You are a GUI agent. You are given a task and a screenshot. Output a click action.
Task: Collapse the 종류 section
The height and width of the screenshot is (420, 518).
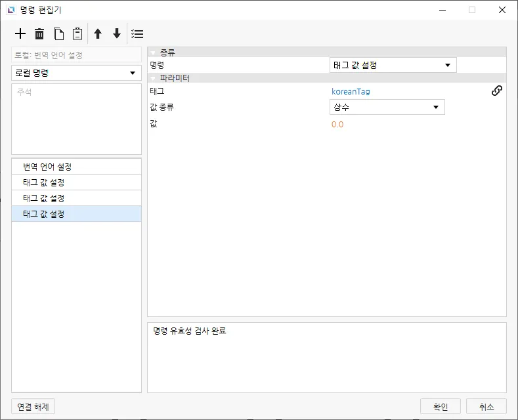pyautogui.click(x=154, y=52)
